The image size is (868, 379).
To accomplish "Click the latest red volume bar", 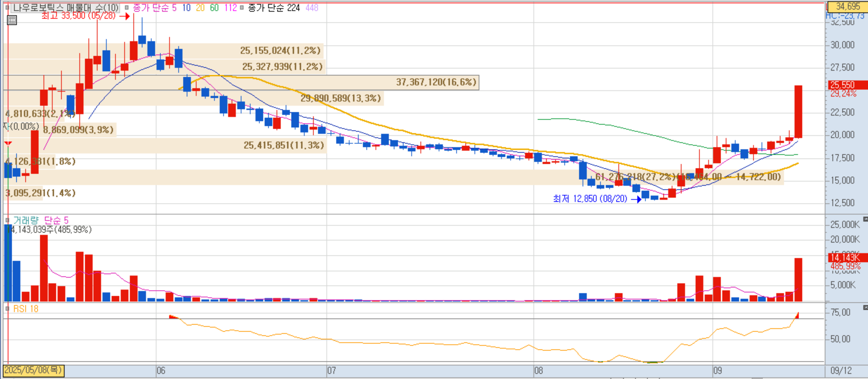I will tap(798, 280).
